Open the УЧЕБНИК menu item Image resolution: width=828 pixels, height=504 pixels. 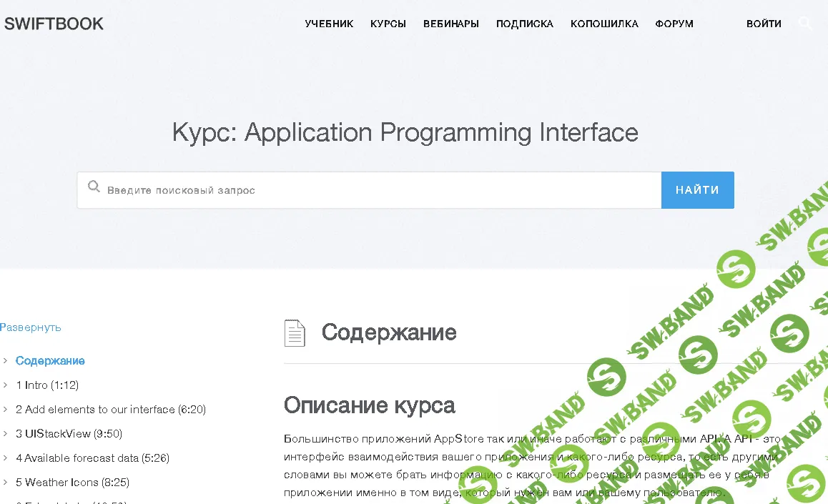point(329,23)
